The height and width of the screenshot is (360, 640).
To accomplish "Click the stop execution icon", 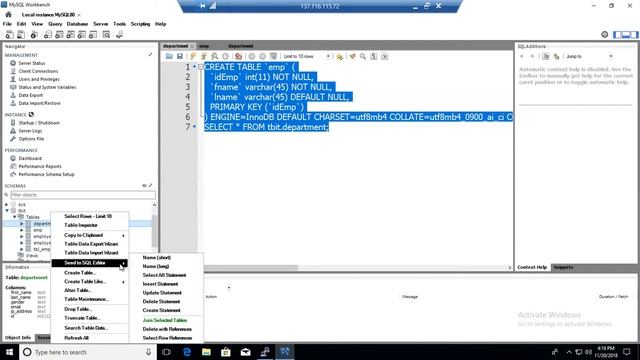I will click(x=225, y=56).
